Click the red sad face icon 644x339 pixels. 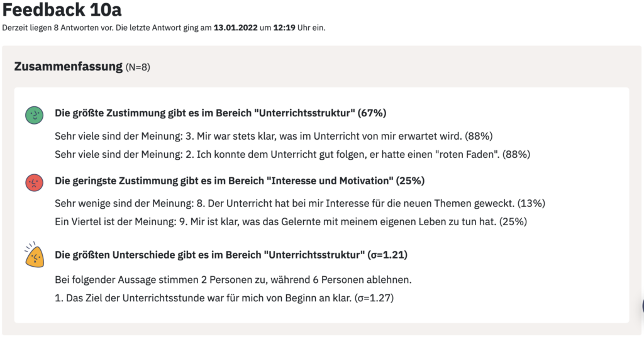click(x=34, y=182)
